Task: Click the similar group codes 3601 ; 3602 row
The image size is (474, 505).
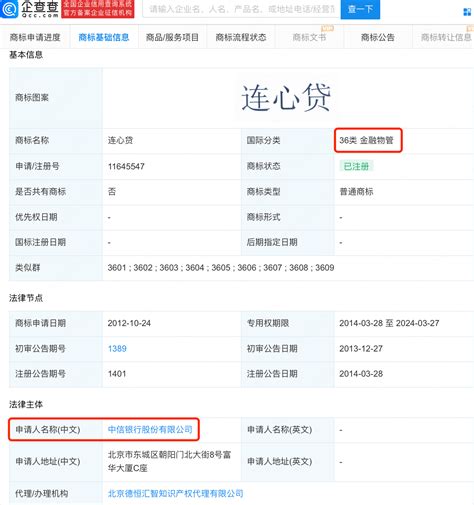Action: point(221,268)
